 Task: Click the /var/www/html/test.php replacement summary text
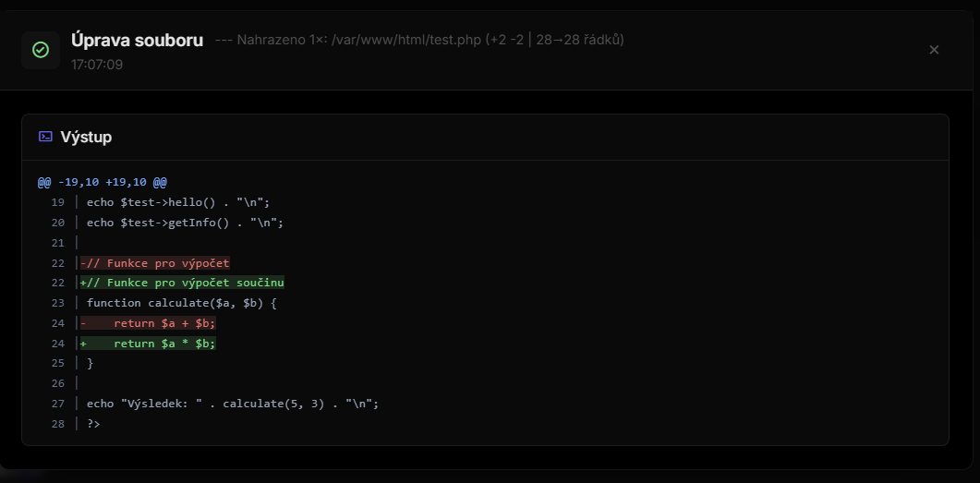(419, 40)
